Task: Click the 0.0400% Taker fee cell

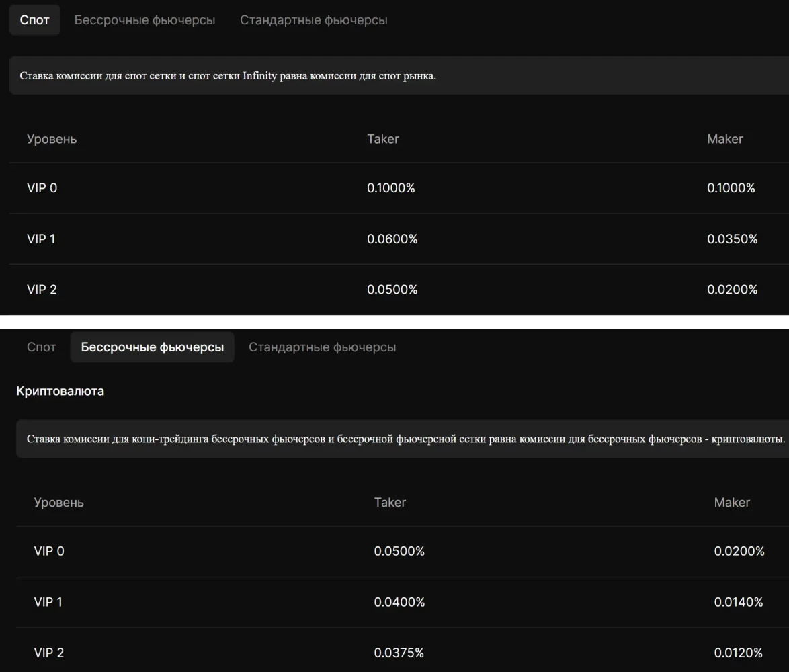Action: tap(399, 602)
